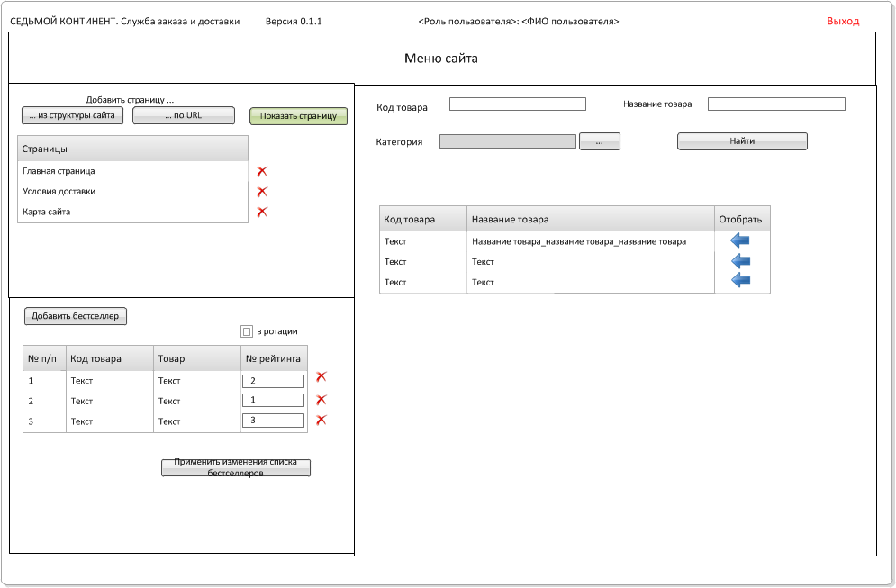This screenshot has width=896, height=588.
Task: Focus the 'Код товара' input field
Action: 517,104
